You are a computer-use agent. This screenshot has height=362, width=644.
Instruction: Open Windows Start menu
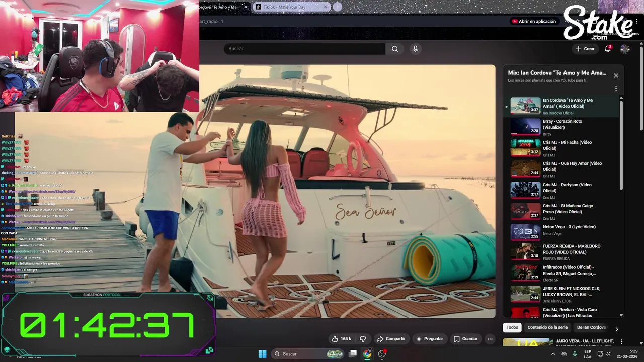[262, 354]
